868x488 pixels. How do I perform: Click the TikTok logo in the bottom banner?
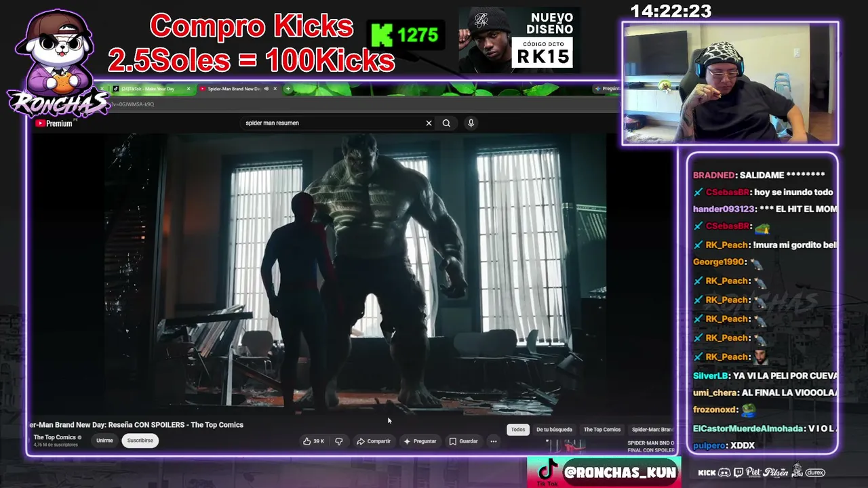click(548, 470)
